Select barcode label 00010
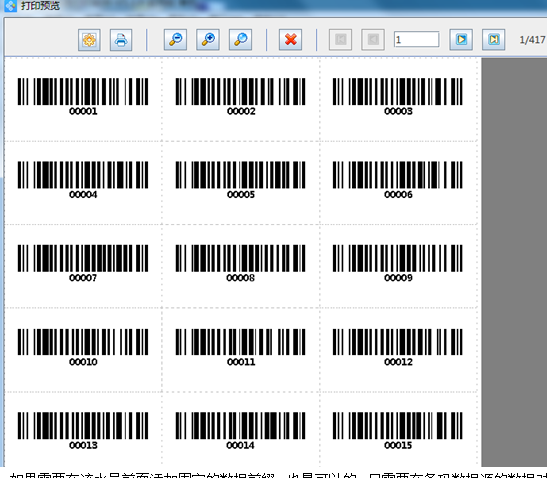Viewport: 547px width, 478px height. 83,347
